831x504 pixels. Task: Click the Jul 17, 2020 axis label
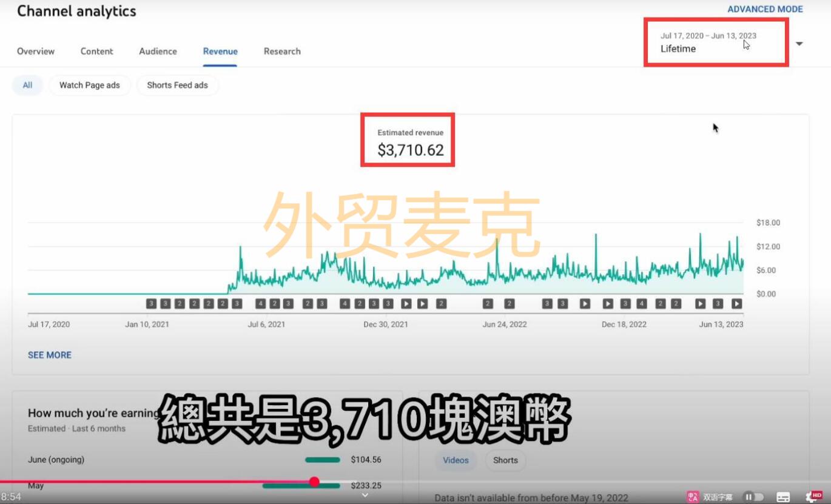[x=49, y=324]
